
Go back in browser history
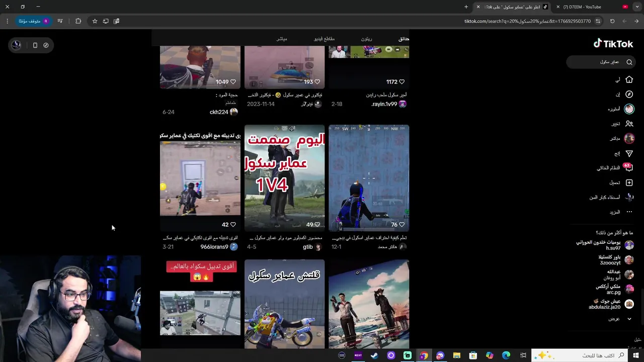(636, 21)
